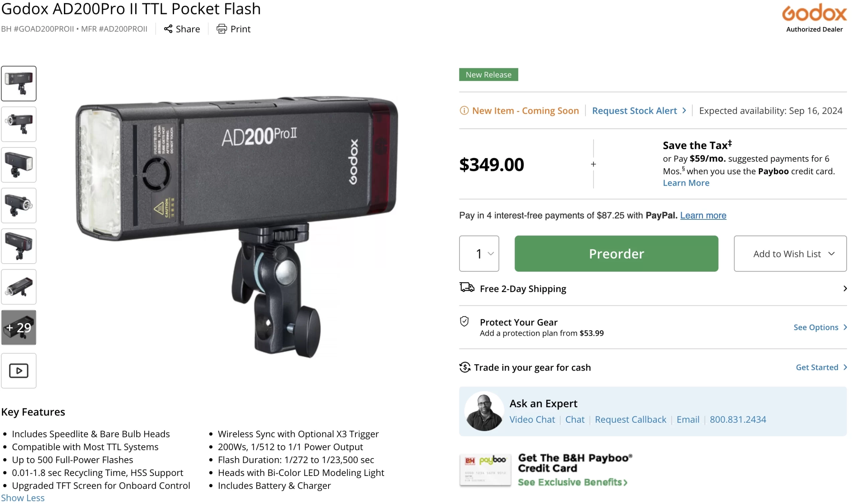
Task: Click the Free 2-Day Shipping truck icon
Action: (x=467, y=288)
